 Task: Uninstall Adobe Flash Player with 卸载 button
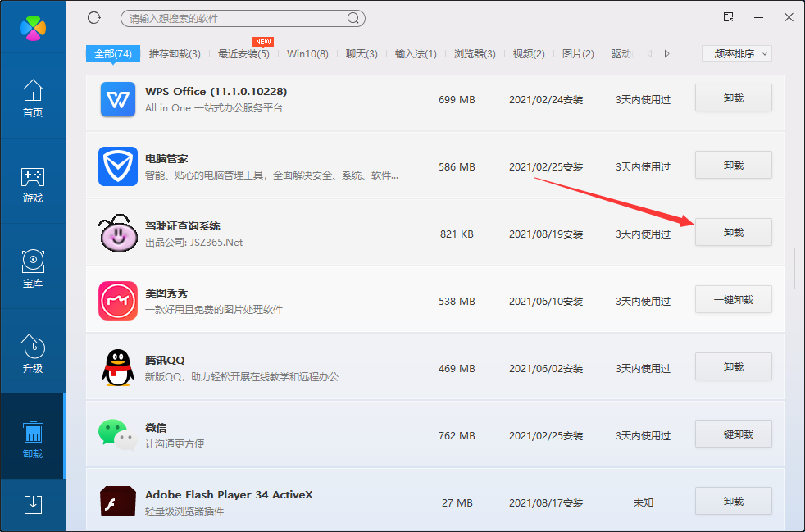[733, 501]
